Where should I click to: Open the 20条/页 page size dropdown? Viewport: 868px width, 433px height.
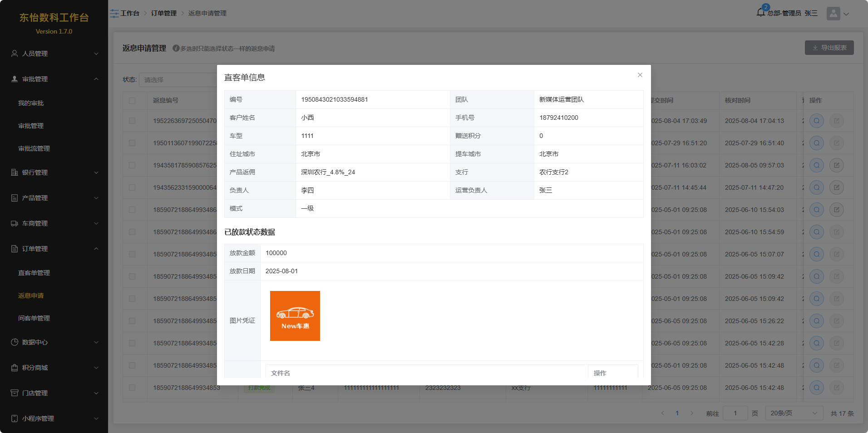click(794, 413)
